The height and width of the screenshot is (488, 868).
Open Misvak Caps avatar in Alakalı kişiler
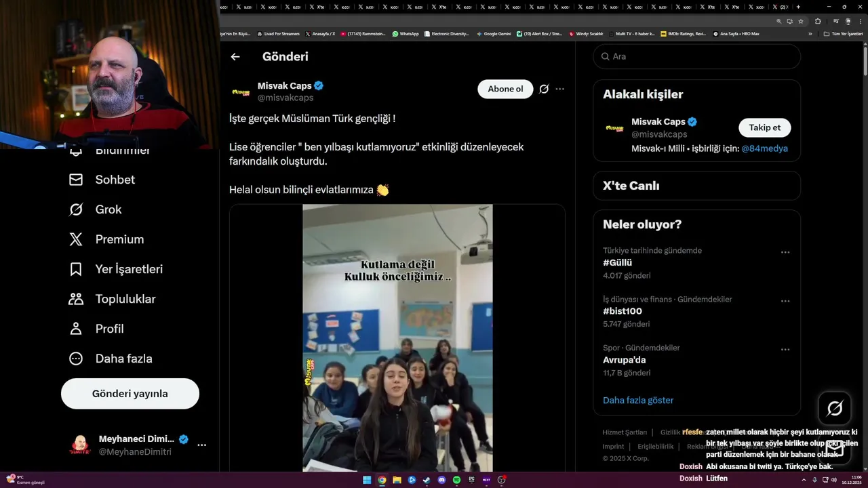(x=614, y=128)
